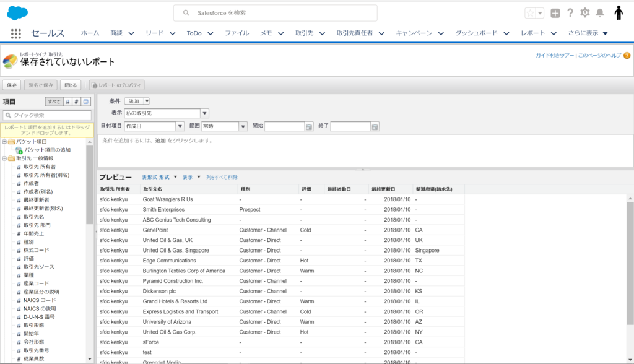634x364 pixels.
Task: Sort by 取引先名 column header
Action: [x=189, y=189]
